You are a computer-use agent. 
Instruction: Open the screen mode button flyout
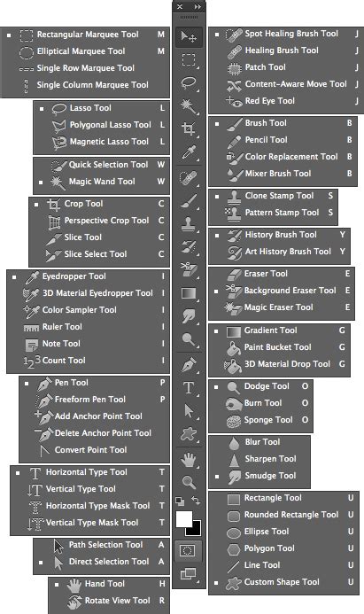(x=189, y=574)
